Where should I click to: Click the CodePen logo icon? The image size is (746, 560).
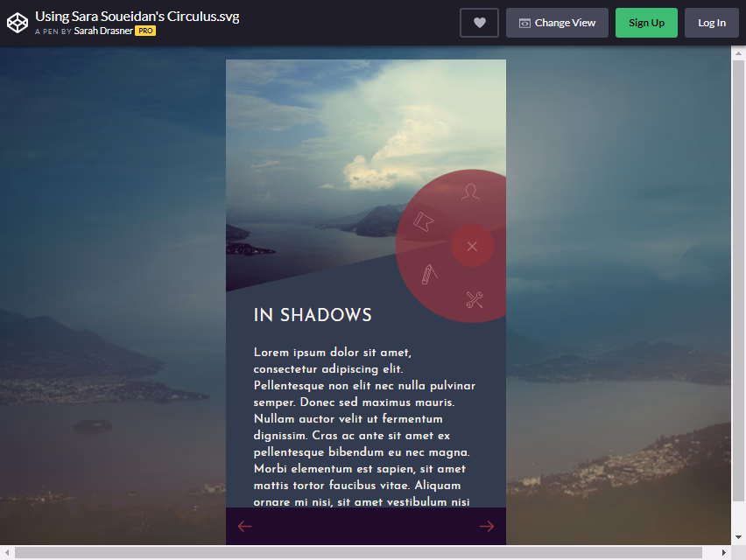[x=18, y=23]
